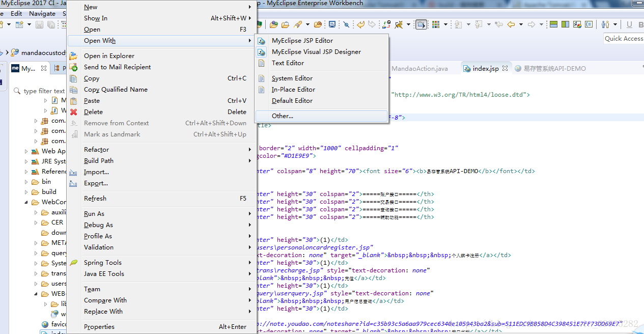Click the colored grid toolbar icon
Screen dimensions: 644x334
pos(436,24)
